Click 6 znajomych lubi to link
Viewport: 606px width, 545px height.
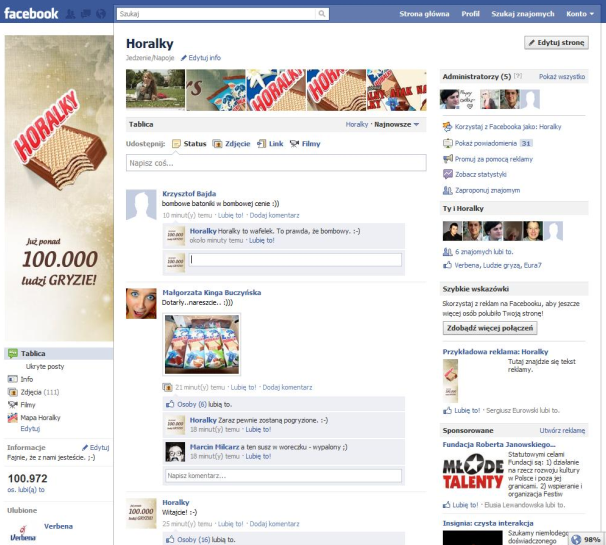click(484, 252)
